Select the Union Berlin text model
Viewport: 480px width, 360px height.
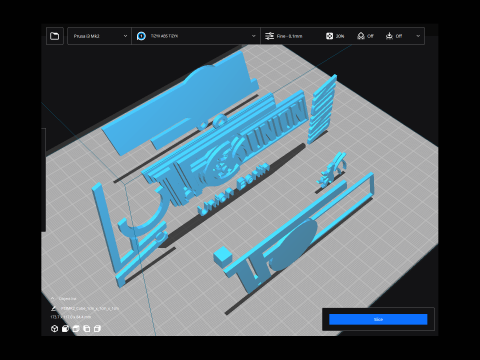click(x=233, y=189)
